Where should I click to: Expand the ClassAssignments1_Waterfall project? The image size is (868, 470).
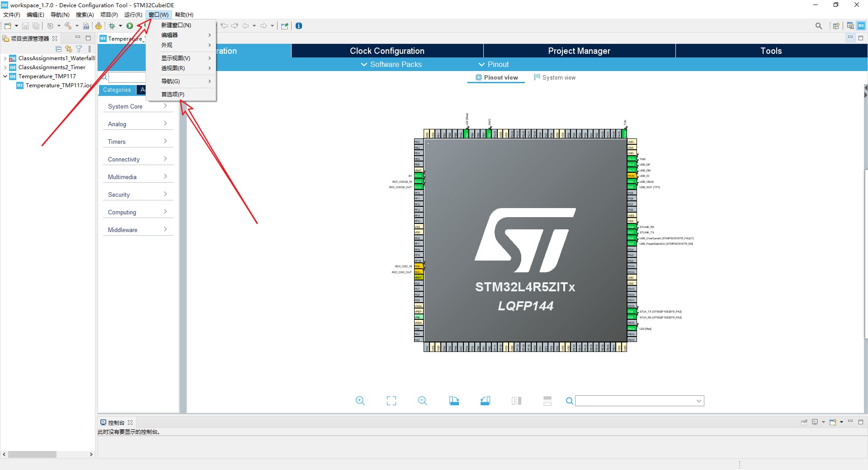[5, 58]
